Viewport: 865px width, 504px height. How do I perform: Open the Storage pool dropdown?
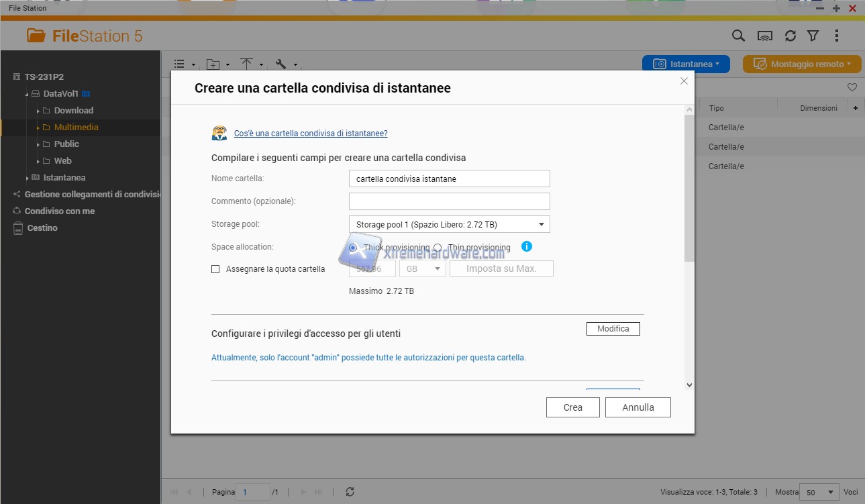click(449, 224)
